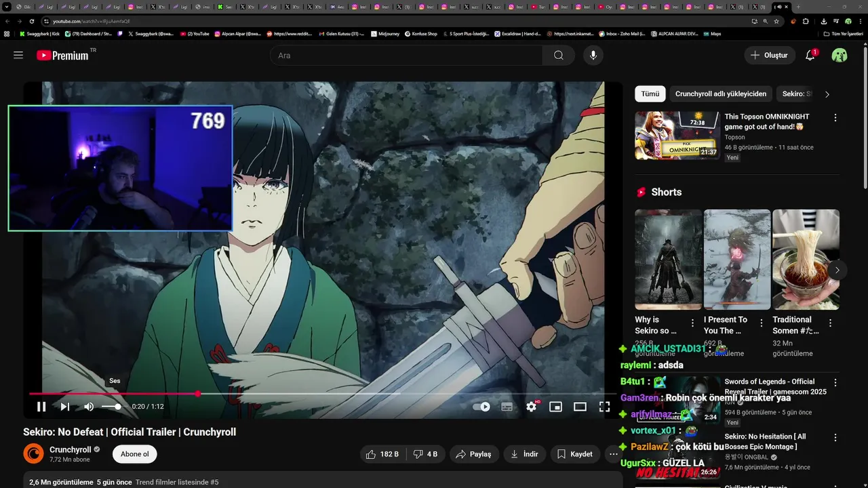Open the 'Konfuse Shop' bookmark

pyautogui.click(x=420, y=33)
